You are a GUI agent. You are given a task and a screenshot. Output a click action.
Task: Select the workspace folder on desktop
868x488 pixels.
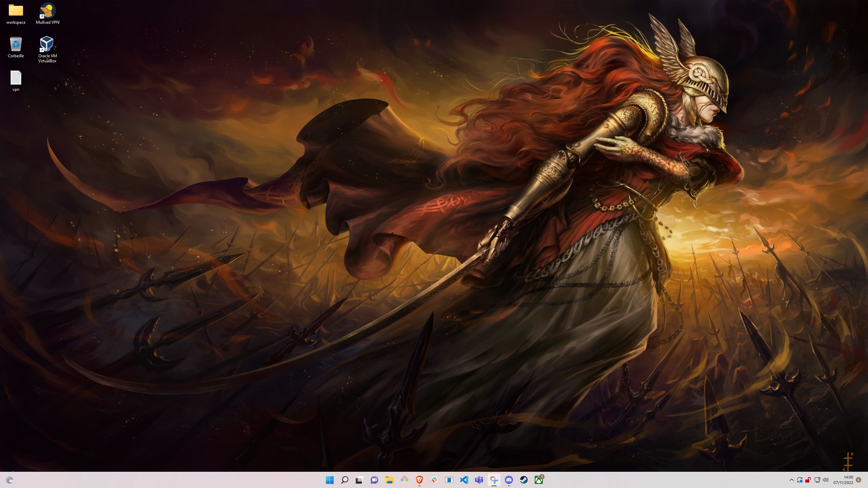(x=16, y=14)
